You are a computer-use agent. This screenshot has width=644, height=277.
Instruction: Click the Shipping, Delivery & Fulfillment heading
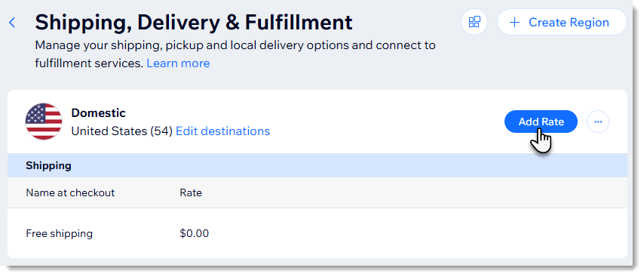194,22
